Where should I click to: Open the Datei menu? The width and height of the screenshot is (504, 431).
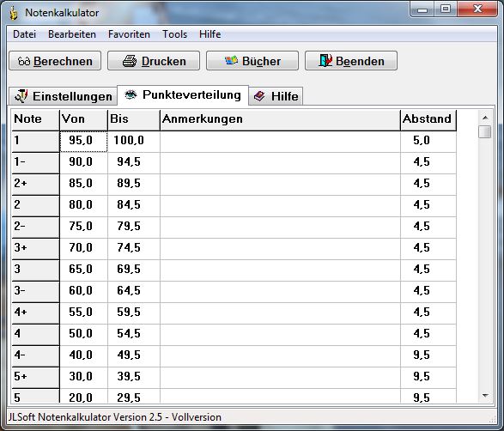pos(24,34)
